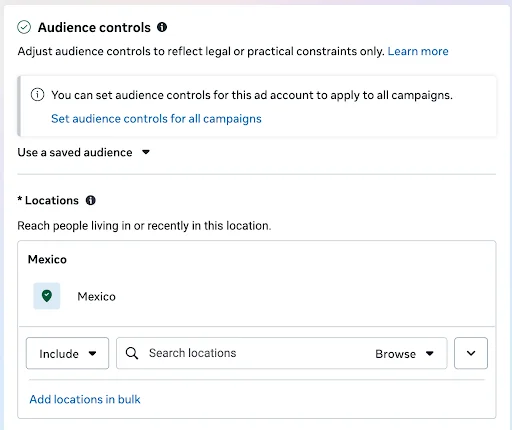
Task: Open Add locations in bulk link
Action: coord(85,399)
